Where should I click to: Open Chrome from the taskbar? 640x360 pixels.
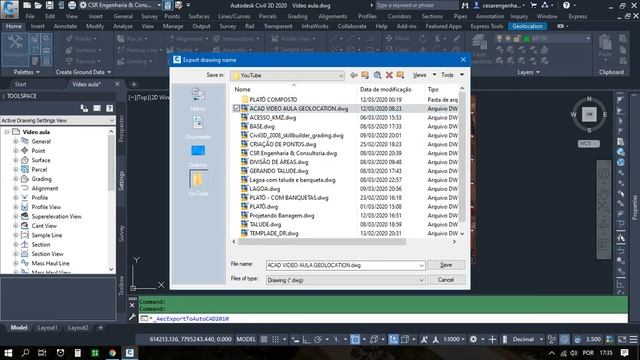pyautogui.click(x=112, y=353)
